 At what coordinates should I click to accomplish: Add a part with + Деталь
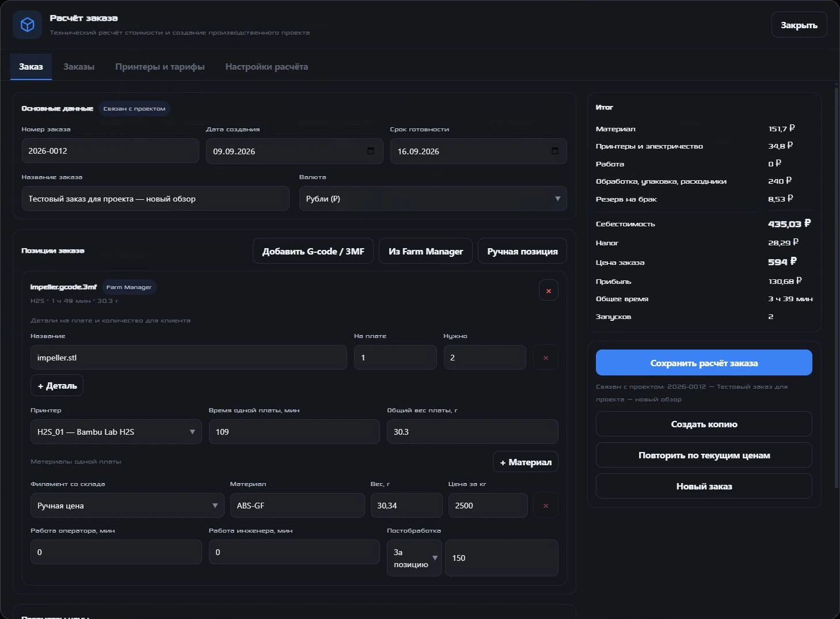click(x=57, y=386)
